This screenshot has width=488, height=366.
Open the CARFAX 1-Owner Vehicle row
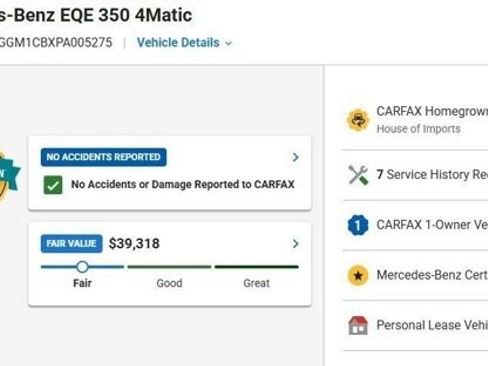pyautogui.click(x=415, y=225)
